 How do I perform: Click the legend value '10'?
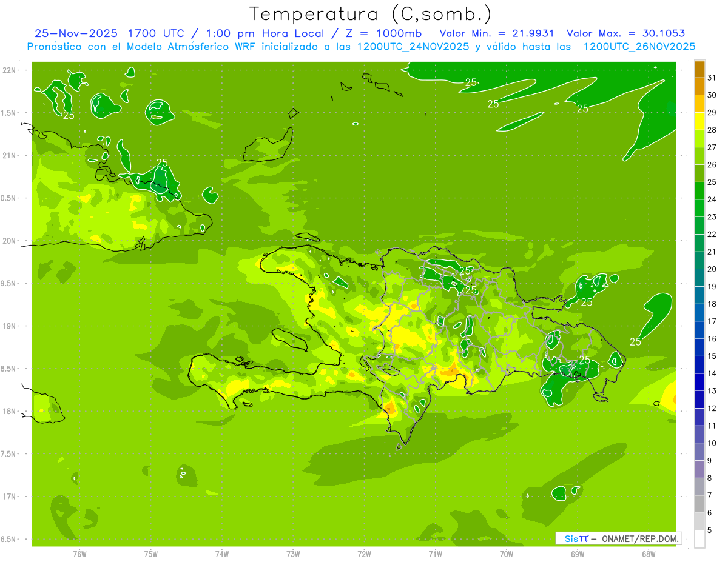pyautogui.click(x=712, y=443)
